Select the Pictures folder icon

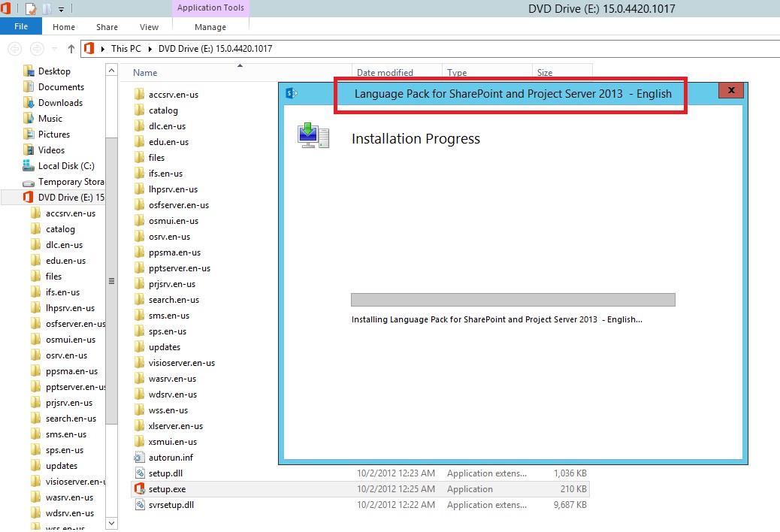click(29, 135)
